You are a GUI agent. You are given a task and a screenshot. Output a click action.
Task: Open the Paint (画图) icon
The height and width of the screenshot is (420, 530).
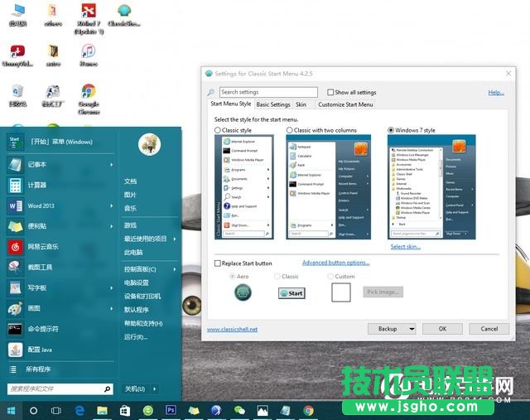point(15,308)
